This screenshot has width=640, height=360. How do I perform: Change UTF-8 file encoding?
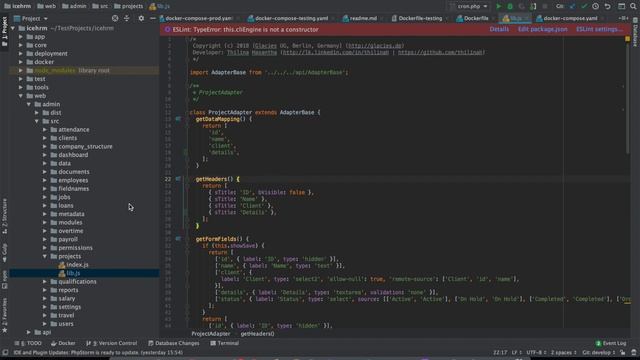536,352
